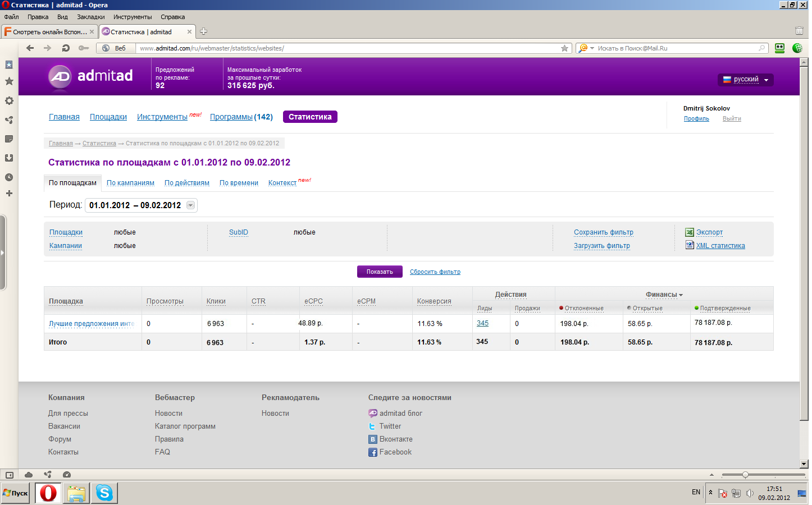Screen dimensions: 812x505
Task: Open the star Bookmarks panel in the sidebar
Action: [x=9, y=81]
